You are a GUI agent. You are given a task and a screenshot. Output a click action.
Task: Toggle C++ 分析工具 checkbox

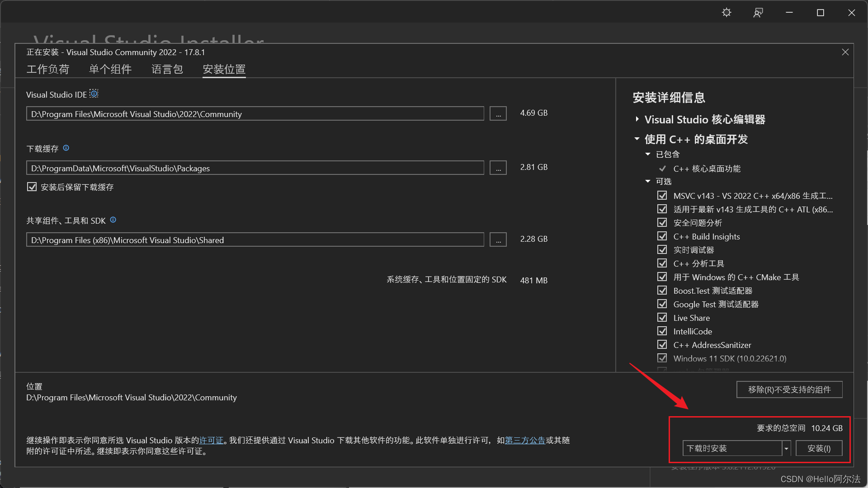point(662,263)
